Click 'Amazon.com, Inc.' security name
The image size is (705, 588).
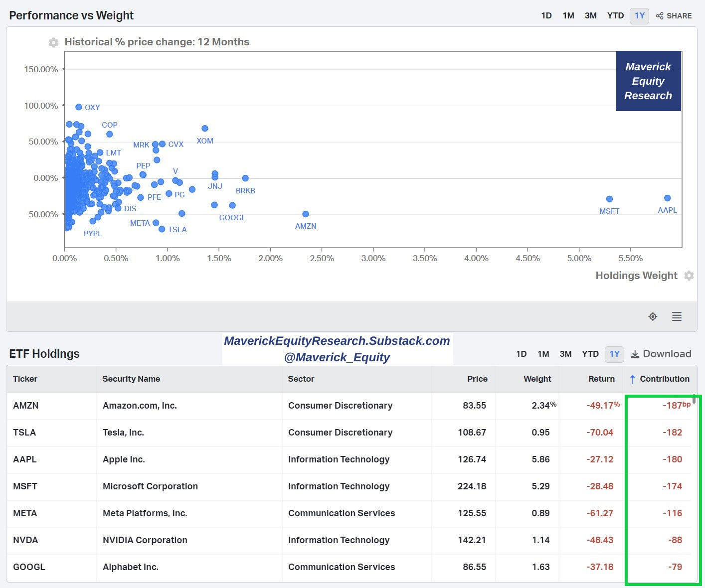[x=140, y=406]
